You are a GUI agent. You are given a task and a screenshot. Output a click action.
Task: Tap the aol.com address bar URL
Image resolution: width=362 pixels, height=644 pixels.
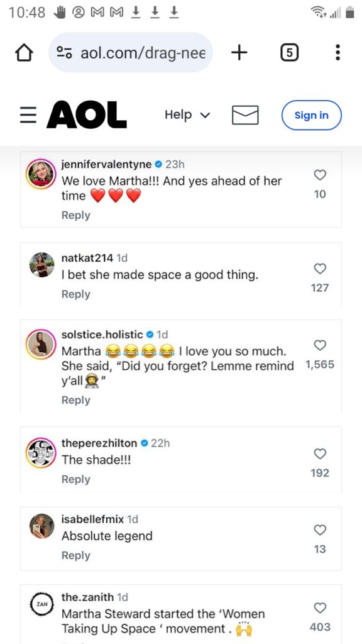pos(143,53)
